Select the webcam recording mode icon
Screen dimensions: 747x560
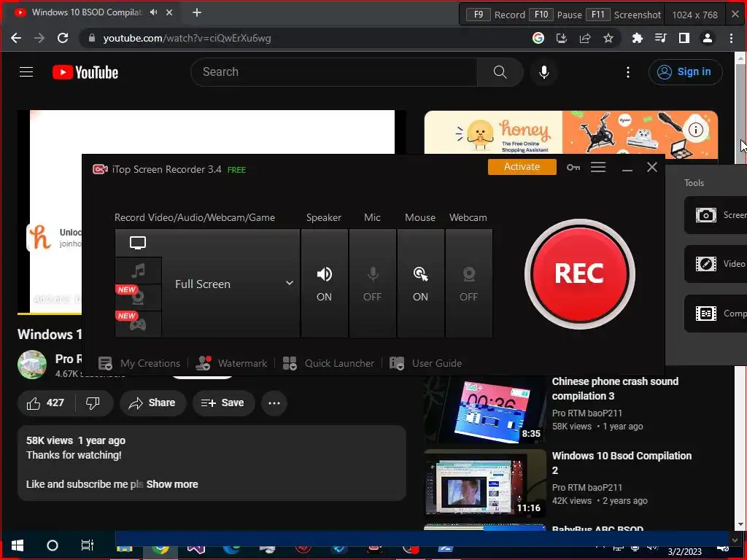pos(138,297)
